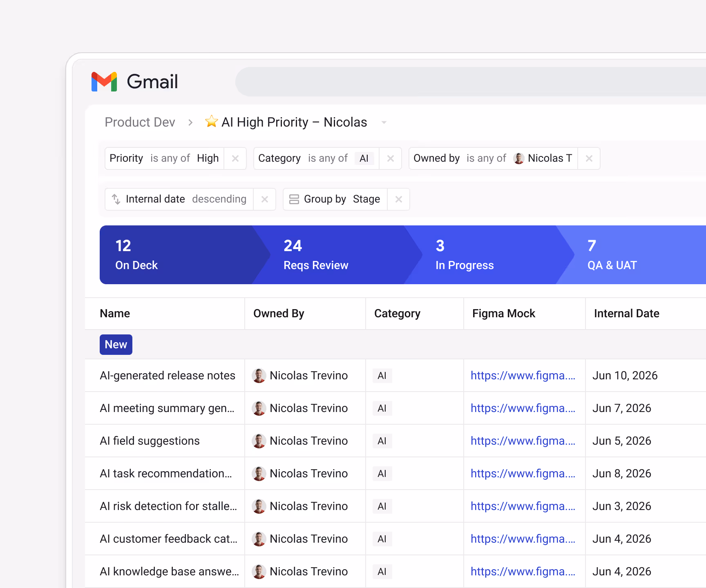Screen dimensions: 706x588
Task: Remove the Owned by filter
Action: 589,158
